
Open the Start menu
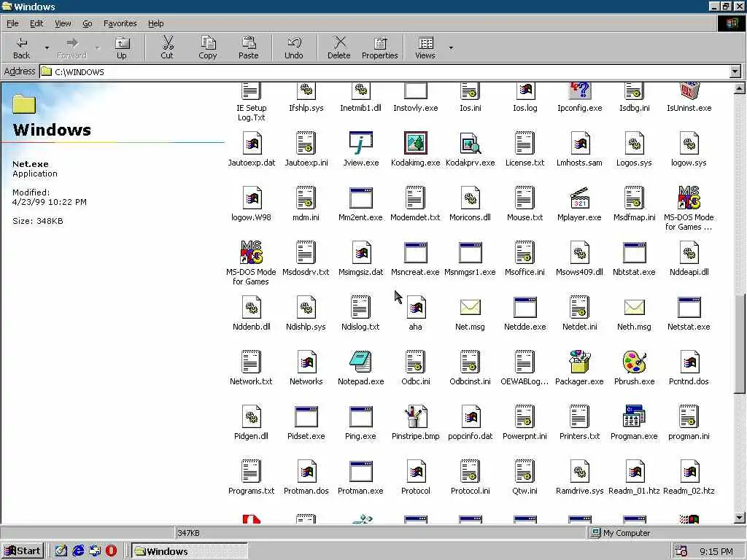[x=23, y=551]
